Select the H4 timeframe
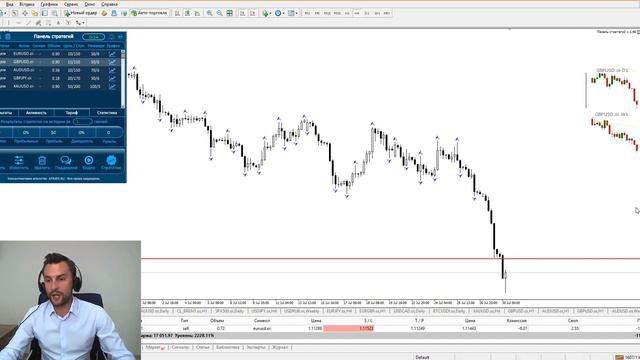Screen dimensions: 640x360 (x=357, y=13)
